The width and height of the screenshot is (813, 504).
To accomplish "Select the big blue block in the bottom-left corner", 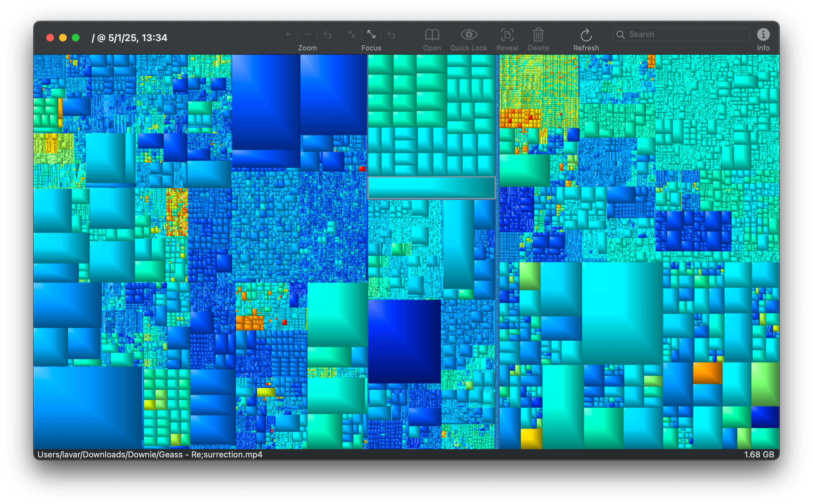I will (88, 407).
